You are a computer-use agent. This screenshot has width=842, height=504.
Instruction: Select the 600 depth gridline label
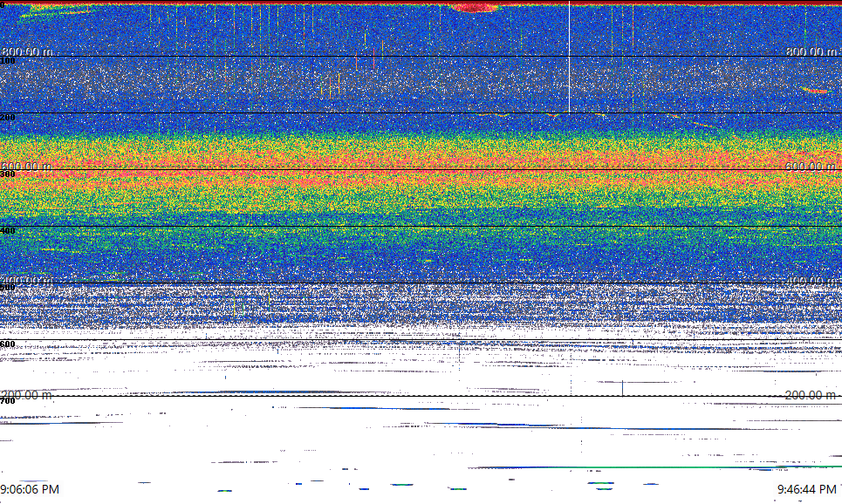tap(8, 344)
